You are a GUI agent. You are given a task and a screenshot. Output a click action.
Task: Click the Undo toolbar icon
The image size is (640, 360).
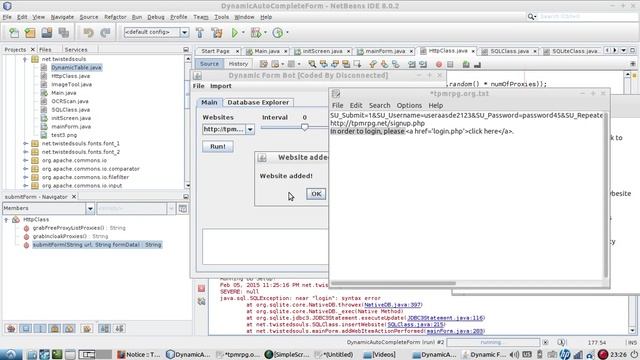pyautogui.click(x=89, y=33)
